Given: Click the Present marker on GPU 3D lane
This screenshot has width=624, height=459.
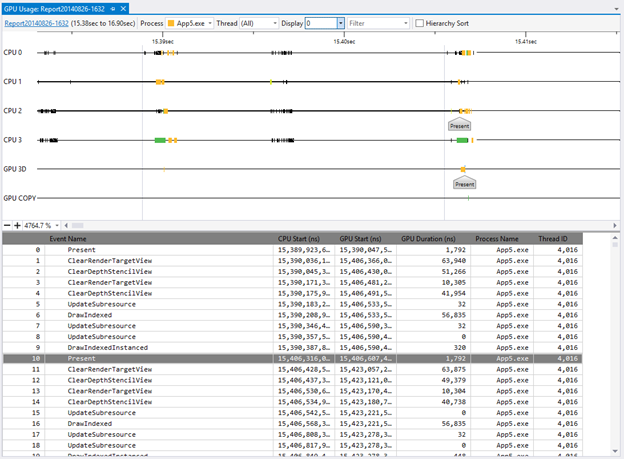Looking at the screenshot, I should point(464,184).
